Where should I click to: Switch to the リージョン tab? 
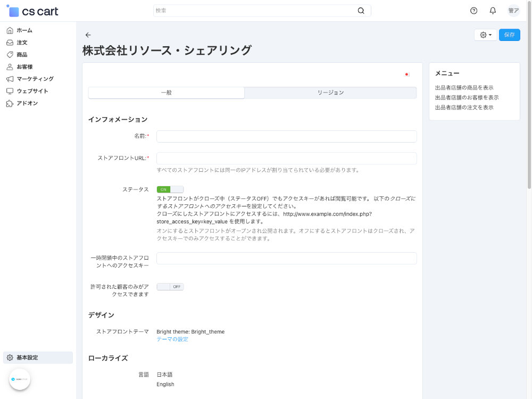(330, 93)
